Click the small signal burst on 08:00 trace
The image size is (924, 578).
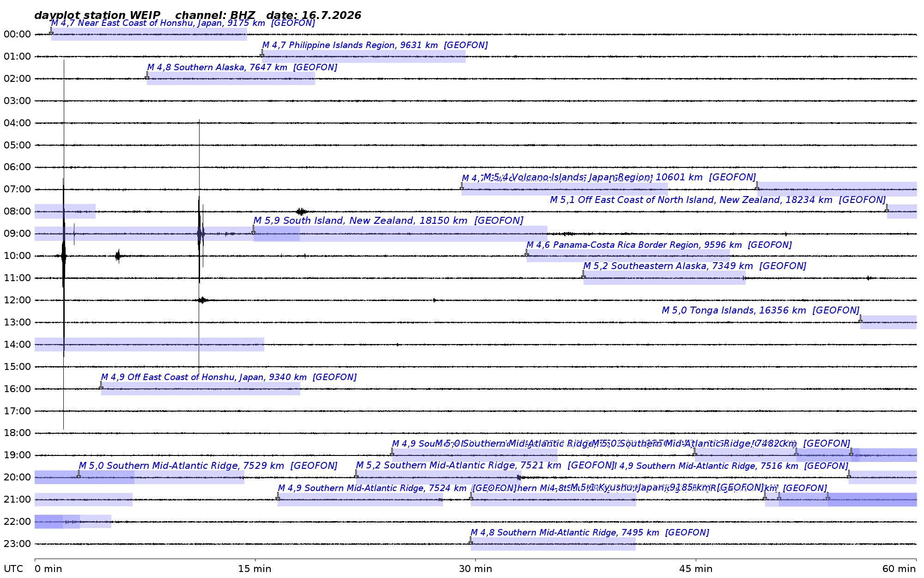(x=301, y=212)
